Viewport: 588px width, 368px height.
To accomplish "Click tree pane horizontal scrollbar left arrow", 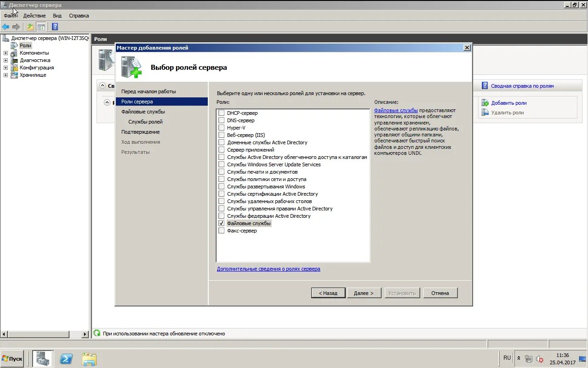I will (4, 334).
